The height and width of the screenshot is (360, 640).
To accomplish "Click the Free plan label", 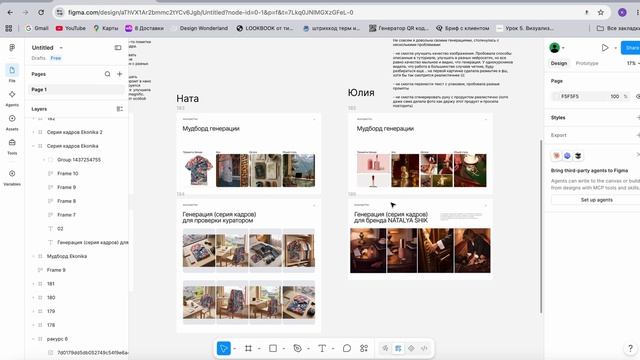I will [x=56, y=58].
